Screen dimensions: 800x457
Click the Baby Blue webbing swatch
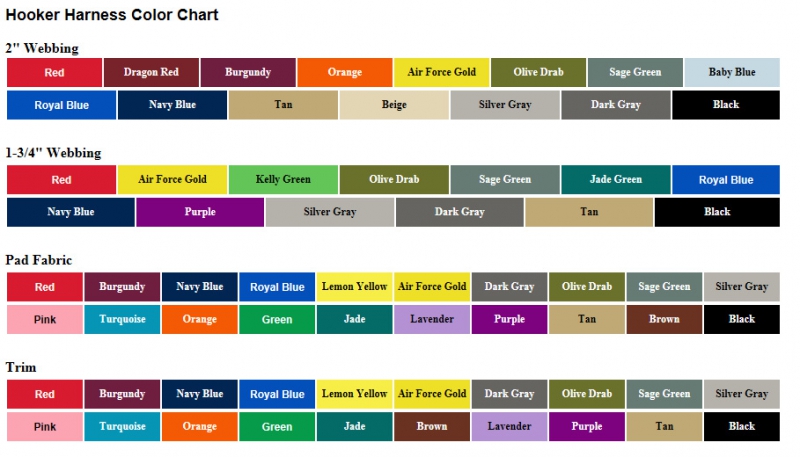[732, 72]
